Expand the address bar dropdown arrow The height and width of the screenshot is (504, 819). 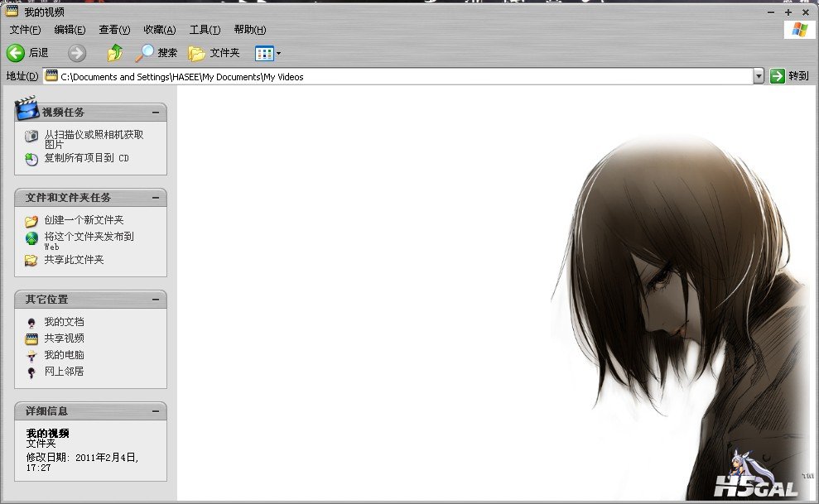pyautogui.click(x=758, y=76)
